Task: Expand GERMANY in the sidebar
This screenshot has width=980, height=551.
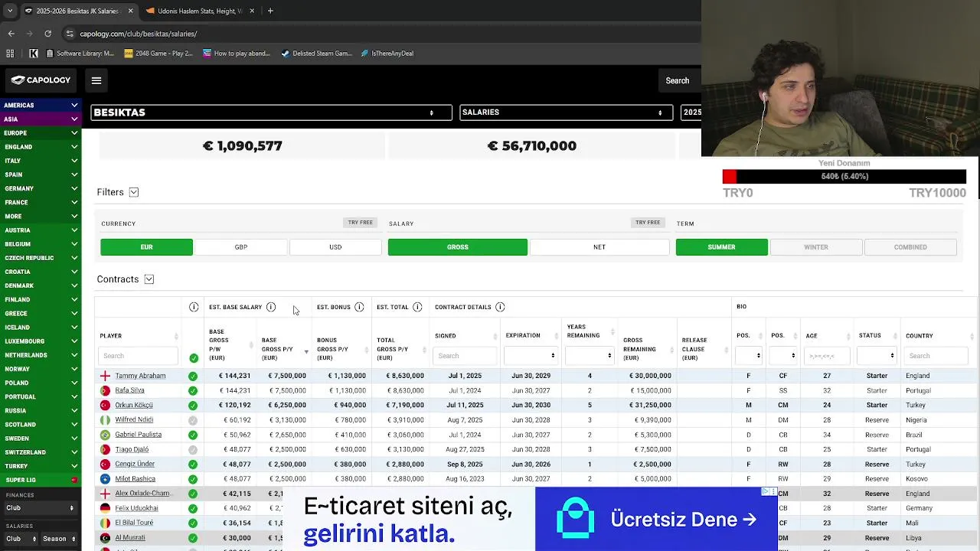Action: click(41, 188)
